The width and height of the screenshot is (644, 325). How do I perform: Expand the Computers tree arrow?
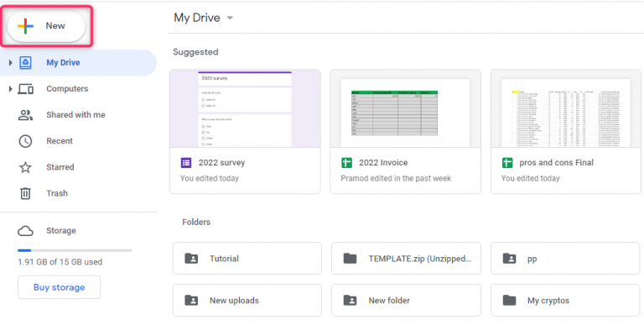[10, 89]
